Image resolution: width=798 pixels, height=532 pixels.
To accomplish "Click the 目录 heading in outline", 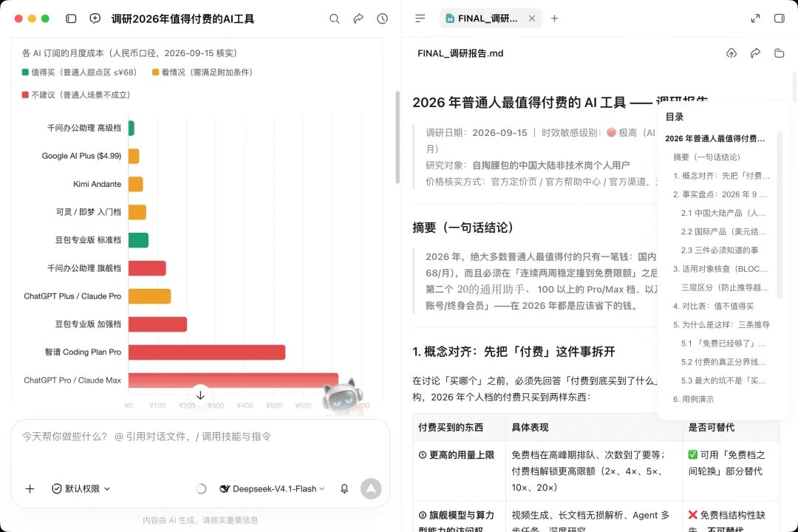I will 675,117.
